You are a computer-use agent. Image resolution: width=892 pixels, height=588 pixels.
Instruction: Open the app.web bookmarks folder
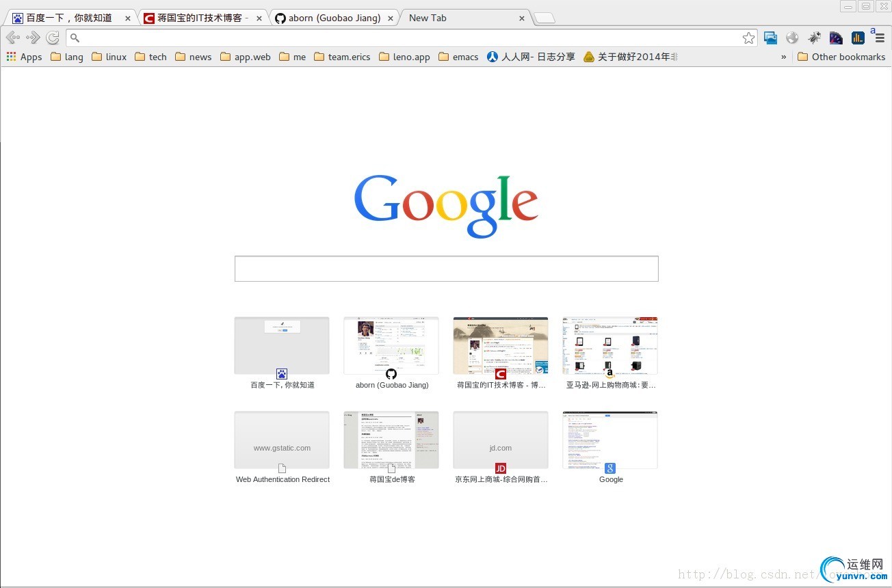246,57
